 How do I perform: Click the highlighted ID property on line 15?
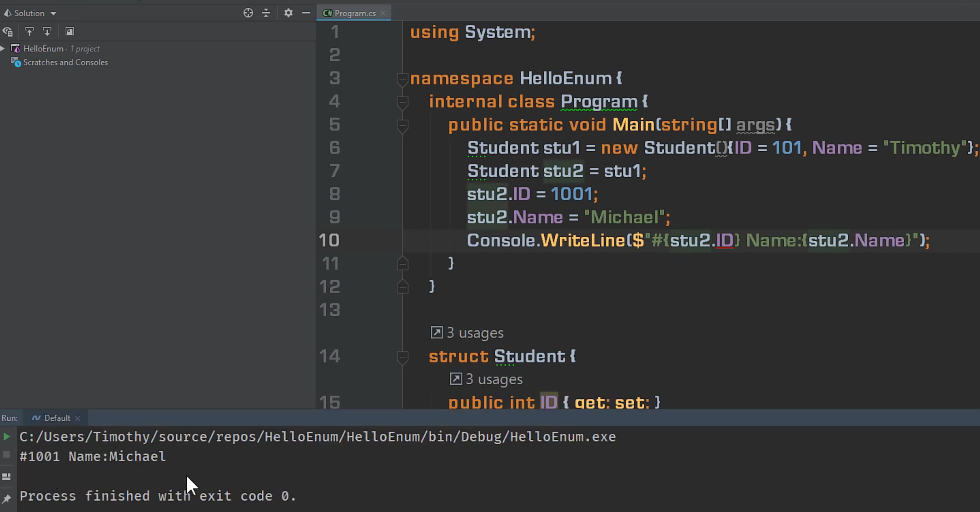pos(549,402)
